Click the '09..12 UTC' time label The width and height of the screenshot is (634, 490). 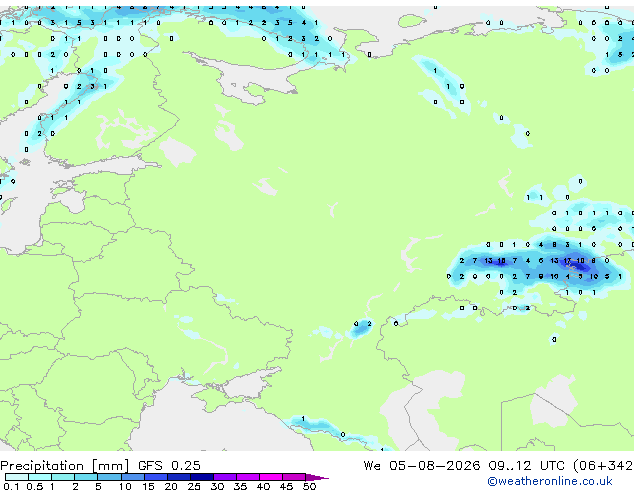[x=526, y=466]
